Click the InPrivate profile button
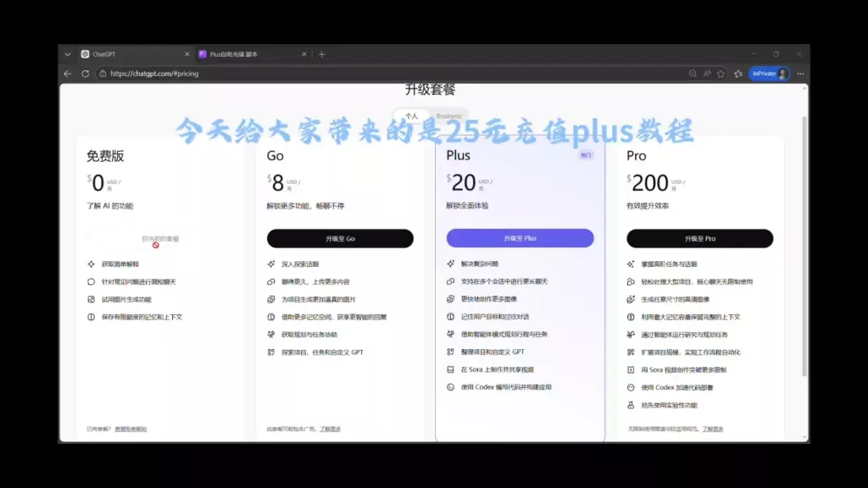This screenshot has width=868, height=488. click(x=769, y=74)
